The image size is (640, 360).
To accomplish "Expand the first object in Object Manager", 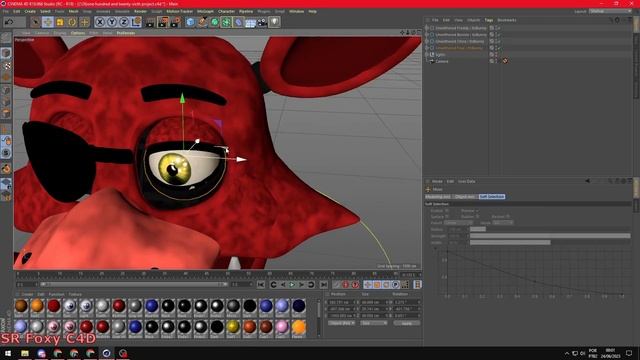I will click(427, 28).
